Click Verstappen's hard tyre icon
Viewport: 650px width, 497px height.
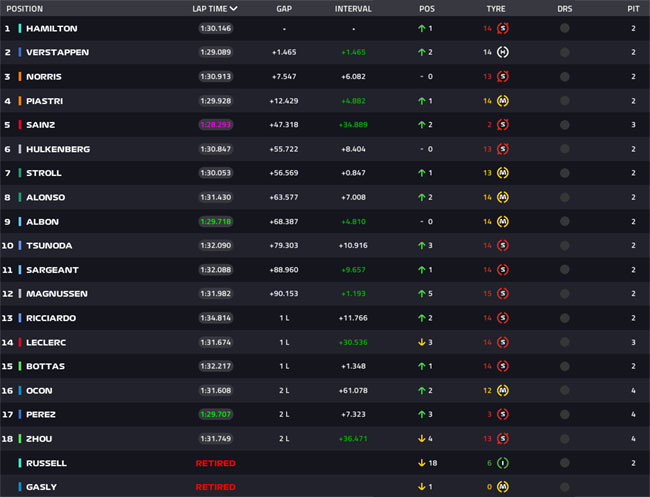click(x=503, y=52)
